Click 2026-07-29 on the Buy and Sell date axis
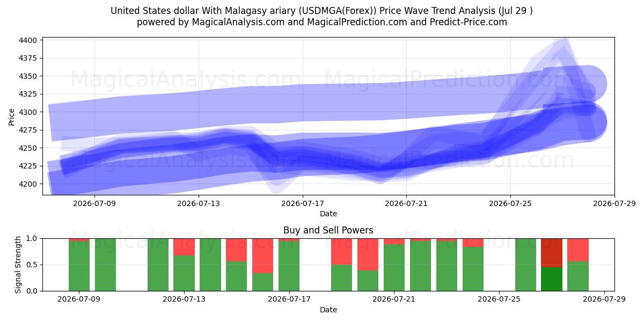The width and height of the screenshot is (644, 322). click(605, 299)
